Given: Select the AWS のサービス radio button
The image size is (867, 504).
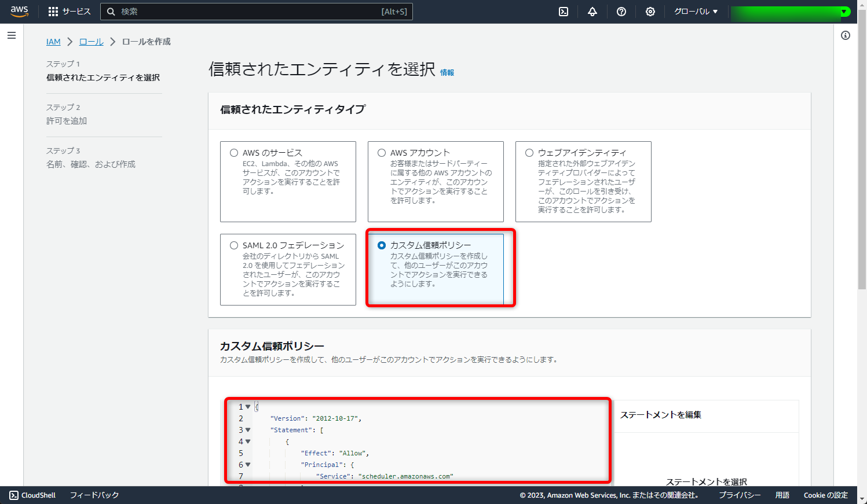Looking at the screenshot, I should point(233,152).
